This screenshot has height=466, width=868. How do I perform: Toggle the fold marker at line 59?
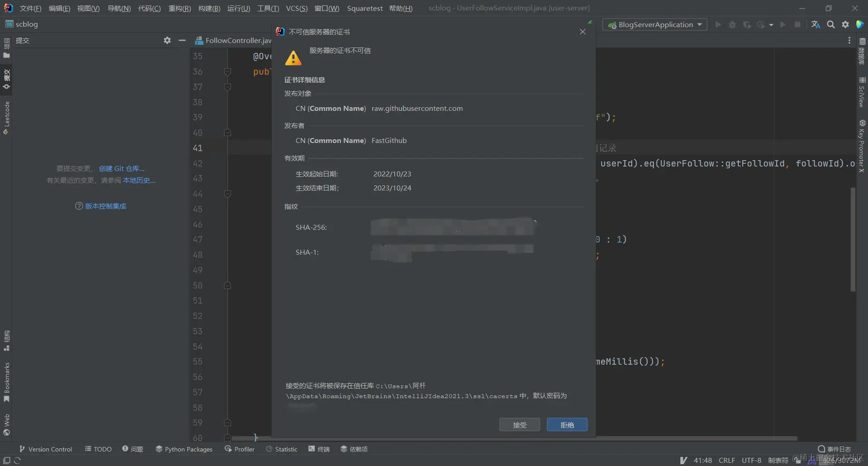tap(228, 423)
